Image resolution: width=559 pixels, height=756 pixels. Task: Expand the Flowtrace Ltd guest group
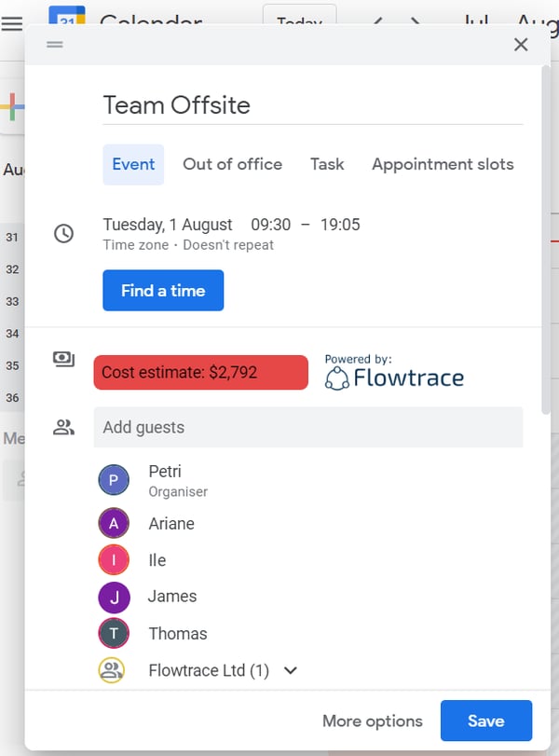[291, 670]
